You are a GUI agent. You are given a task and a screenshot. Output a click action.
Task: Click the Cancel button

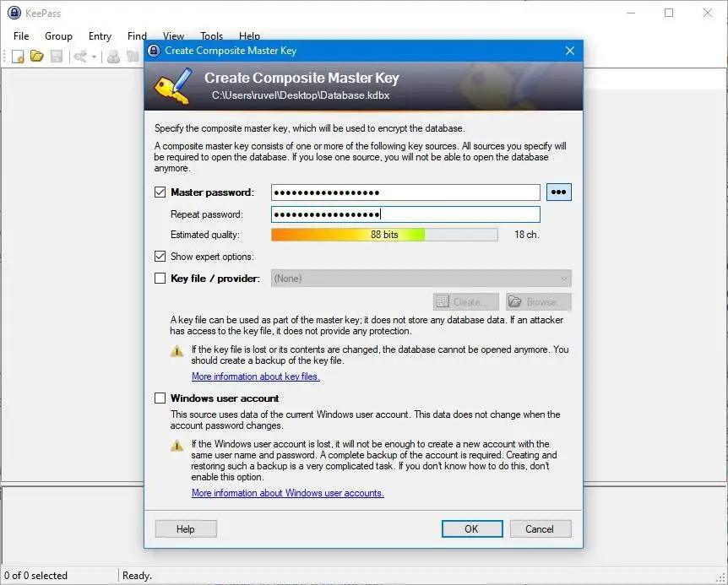[x=540, y=529]
